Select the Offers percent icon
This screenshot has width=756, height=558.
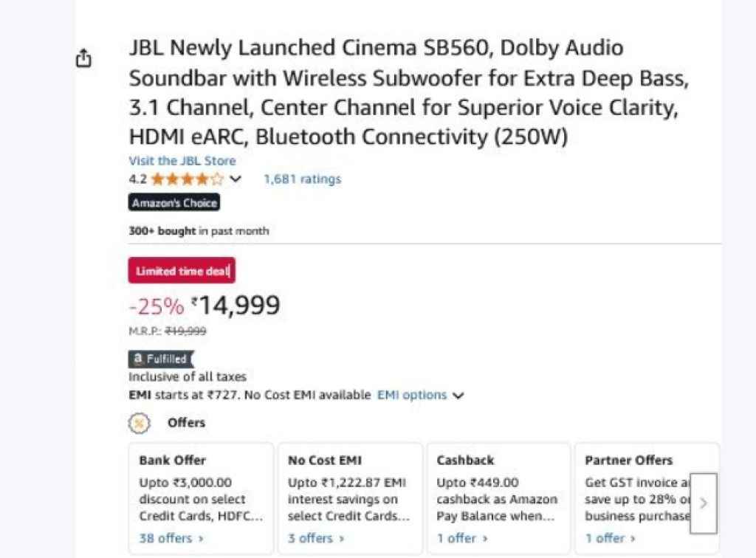pyautogui.click(x=139, y=423)
